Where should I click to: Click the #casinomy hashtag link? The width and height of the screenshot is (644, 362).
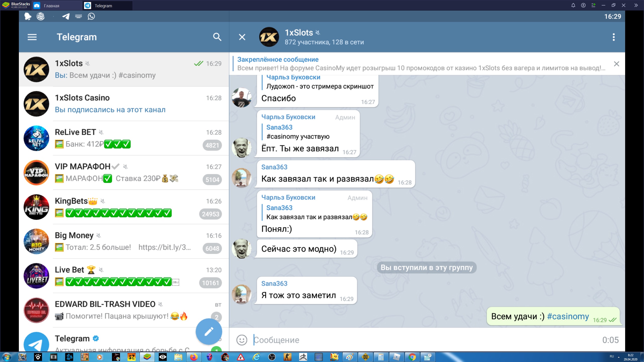click(x=568, y=316)
